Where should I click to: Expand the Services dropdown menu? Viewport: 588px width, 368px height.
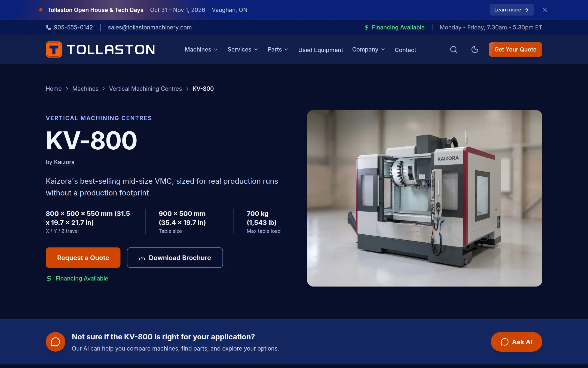pos(243,49)
